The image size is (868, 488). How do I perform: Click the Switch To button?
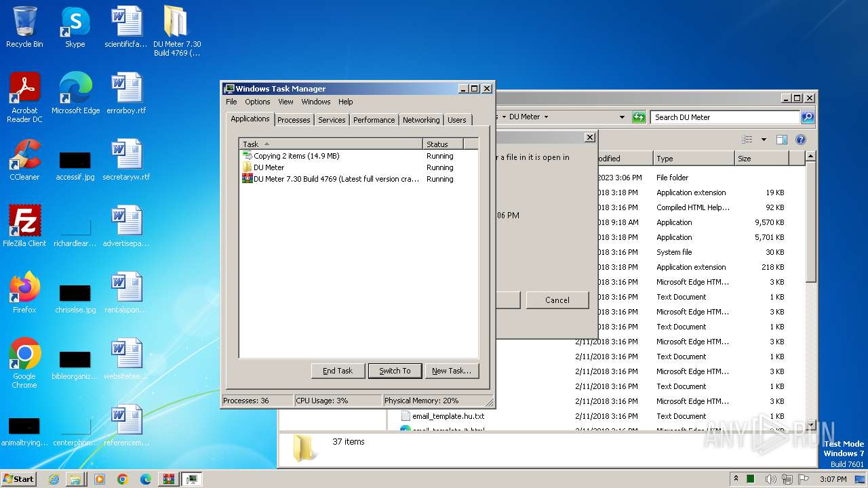tap(395, 371)
